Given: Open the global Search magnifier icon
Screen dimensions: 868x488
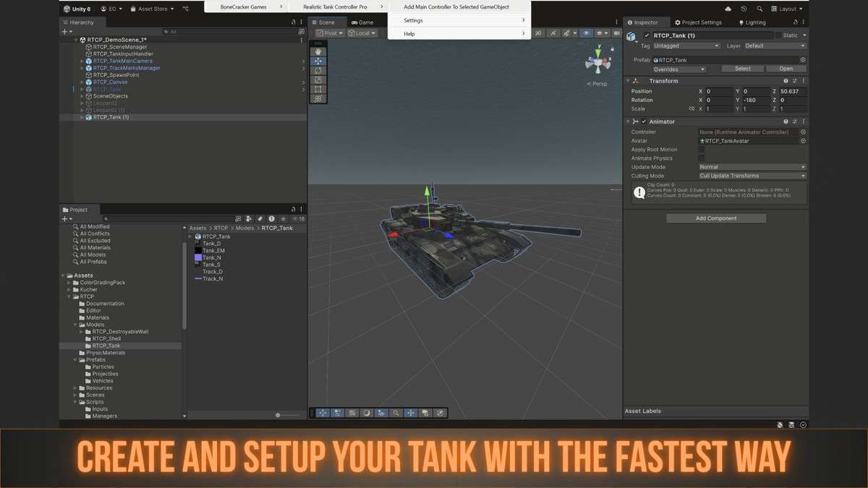Looking at the screenshot, I should (759, 9).
